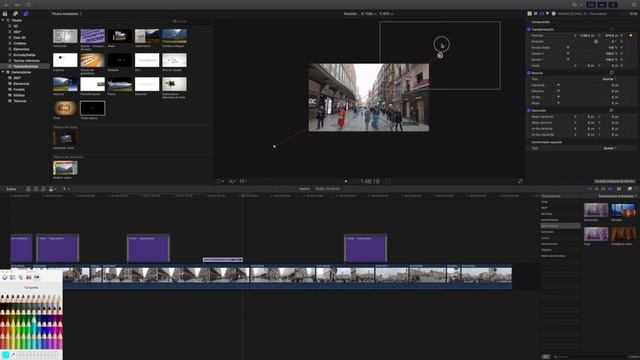The height and width of the screenshot is (360, 640).
Task: Click the Rotación dial control
Action: 596,42
